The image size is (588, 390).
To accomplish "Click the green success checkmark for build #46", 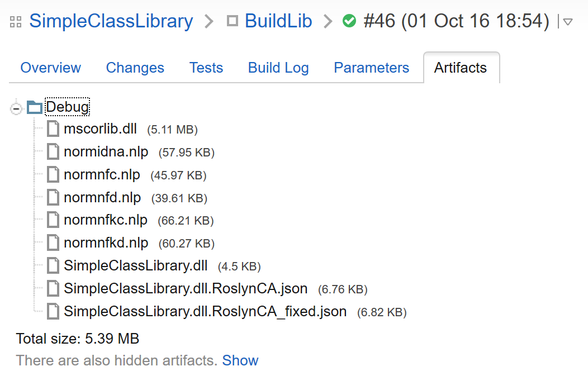I will [x=349, y=21].
